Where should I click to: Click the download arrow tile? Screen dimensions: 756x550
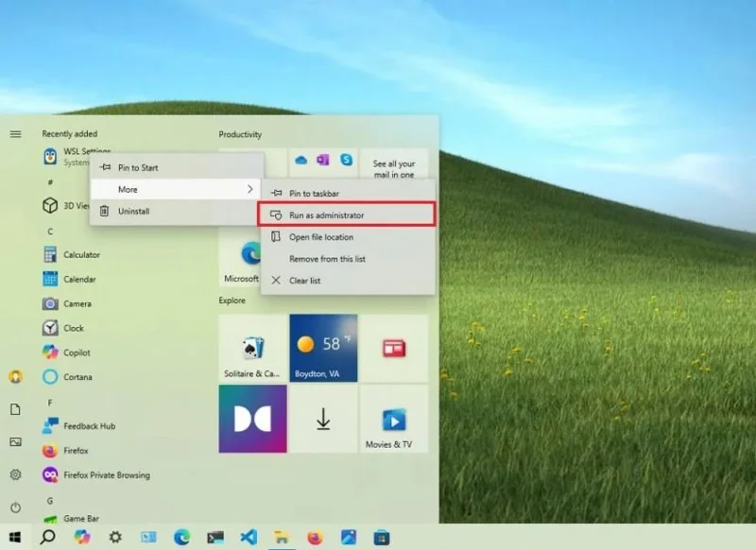point(323,419)
